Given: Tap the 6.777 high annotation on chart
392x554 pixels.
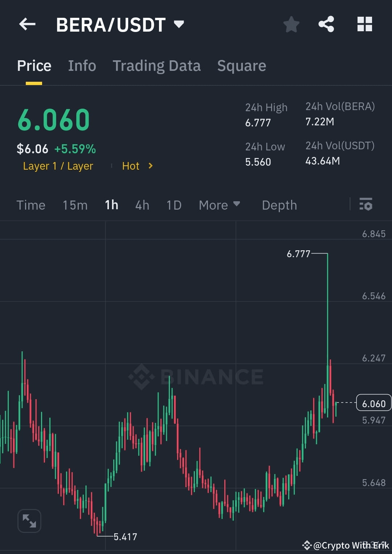Looking at the screenshot, I should click(x=299, y=254).
